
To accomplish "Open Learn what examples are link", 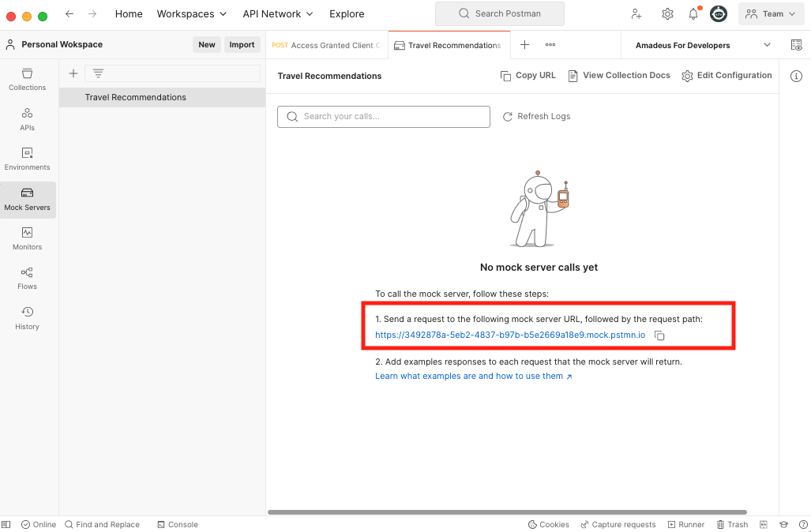I will click(473, 376).
